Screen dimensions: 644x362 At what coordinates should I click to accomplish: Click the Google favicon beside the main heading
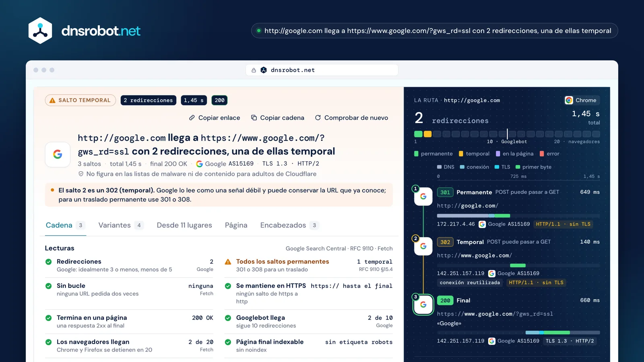point(58,154)
